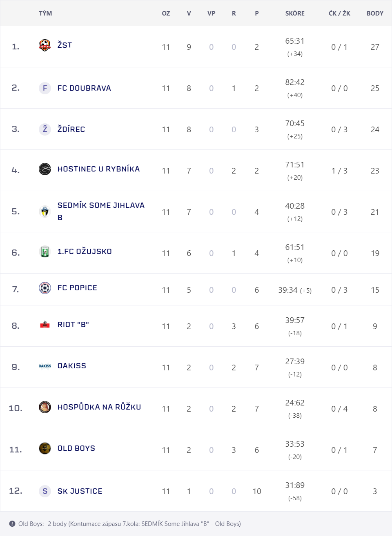Click the SKÓRE column header

click(x=295, y=13)
